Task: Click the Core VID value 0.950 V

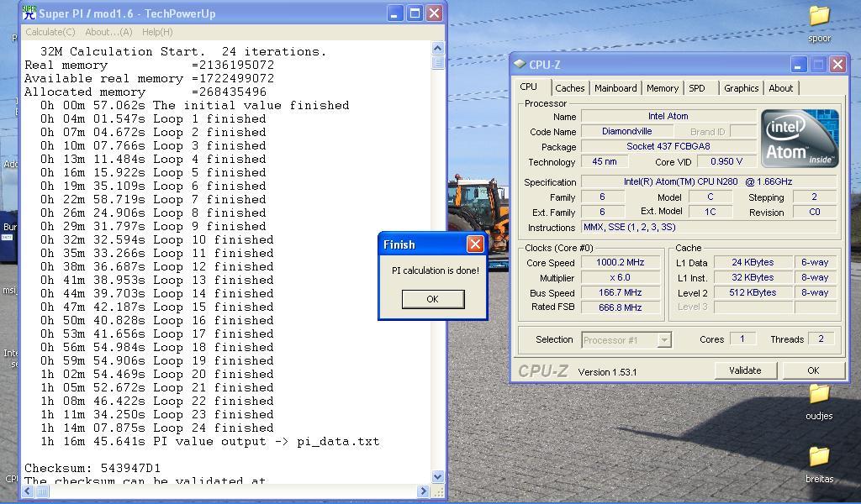Action: coord(726,161)
